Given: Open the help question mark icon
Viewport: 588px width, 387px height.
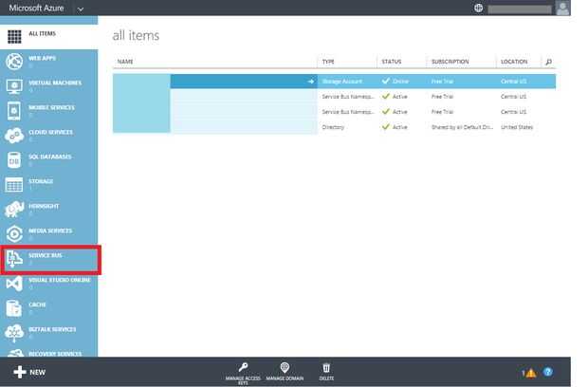Looking at the screenshot, I should [x=548, y=372].
